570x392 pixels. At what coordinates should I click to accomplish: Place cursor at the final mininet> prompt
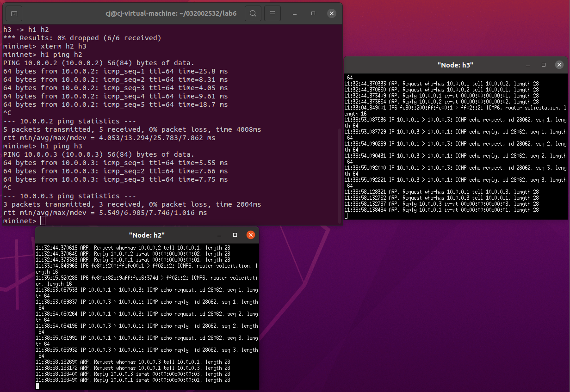click(x=43, y=221)
